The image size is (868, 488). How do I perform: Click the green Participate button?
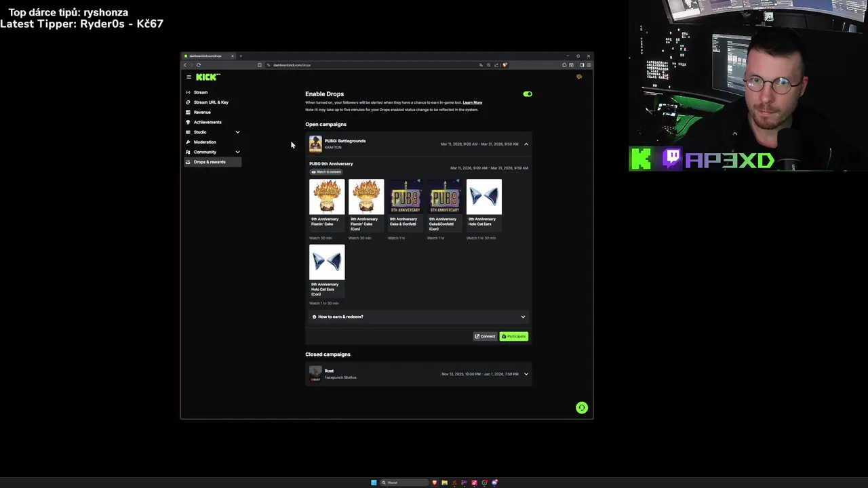pyautogui.click(x=514, y=336)
